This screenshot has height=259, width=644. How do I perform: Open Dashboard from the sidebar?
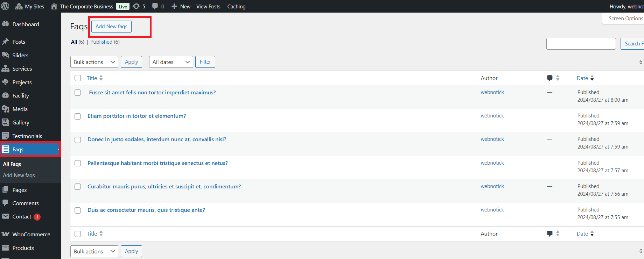click(26, 24)
